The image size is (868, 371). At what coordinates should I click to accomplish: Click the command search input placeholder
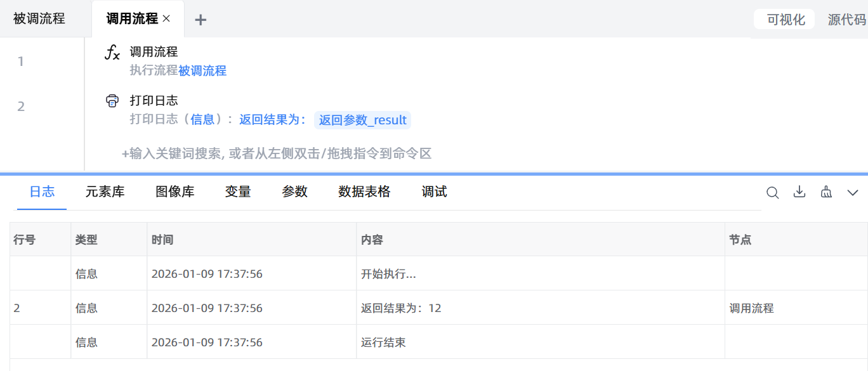coord(277,153)
